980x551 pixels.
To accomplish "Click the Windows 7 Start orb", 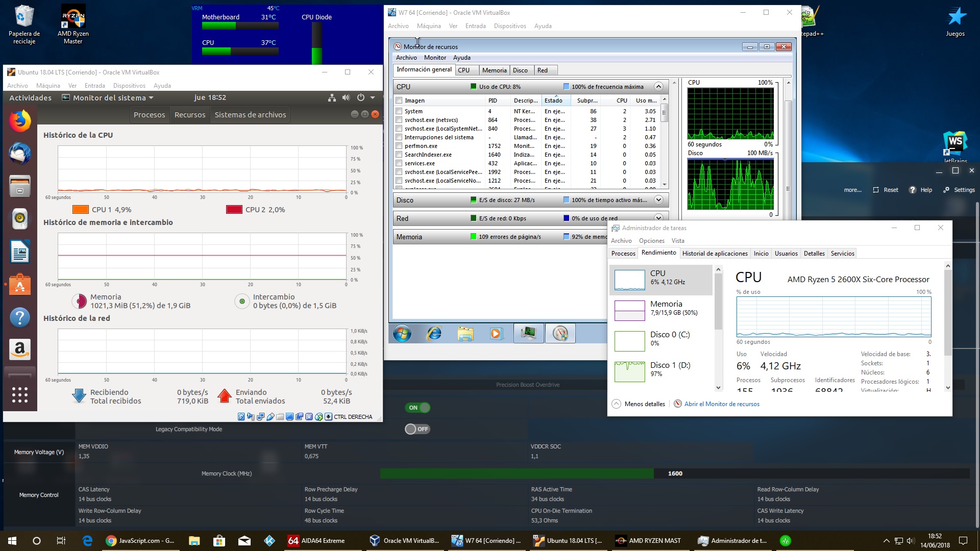I will coord(402,334).
